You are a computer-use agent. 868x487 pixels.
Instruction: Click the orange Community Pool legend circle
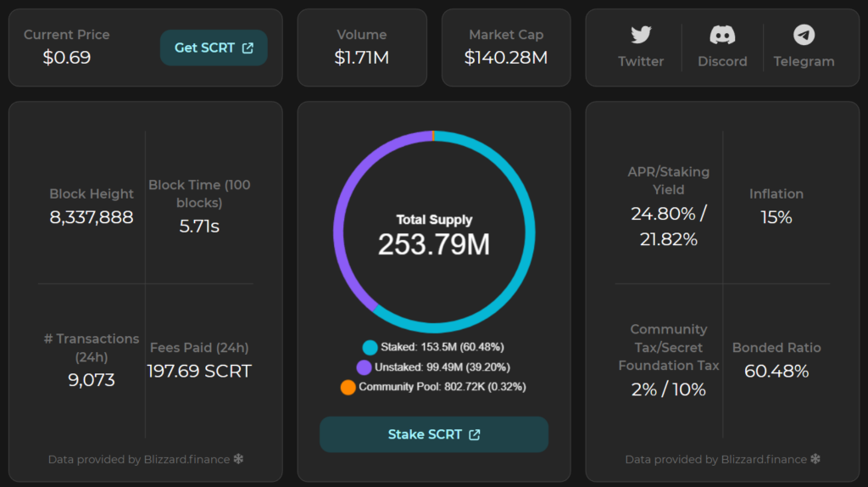click(348, 387)
